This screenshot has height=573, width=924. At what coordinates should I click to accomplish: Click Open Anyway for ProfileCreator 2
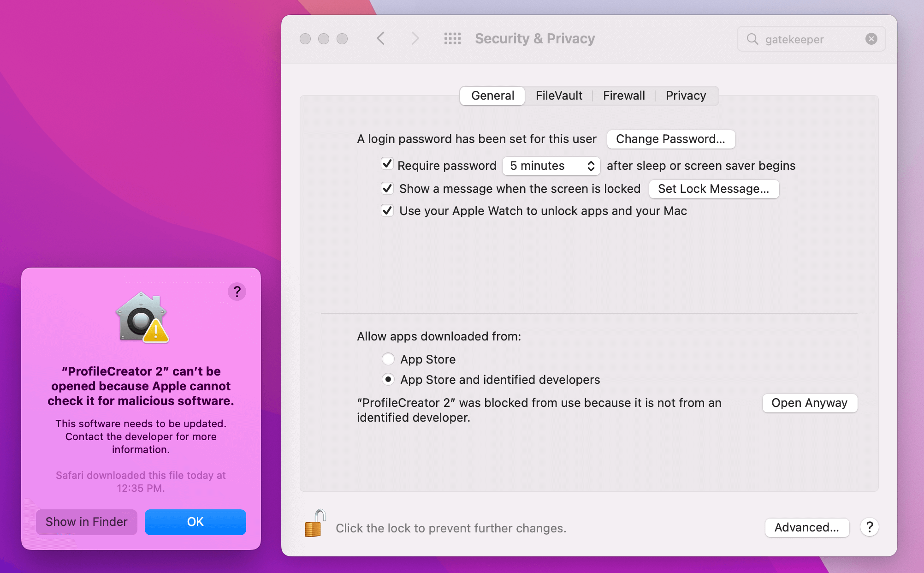[x=810, y=403]
